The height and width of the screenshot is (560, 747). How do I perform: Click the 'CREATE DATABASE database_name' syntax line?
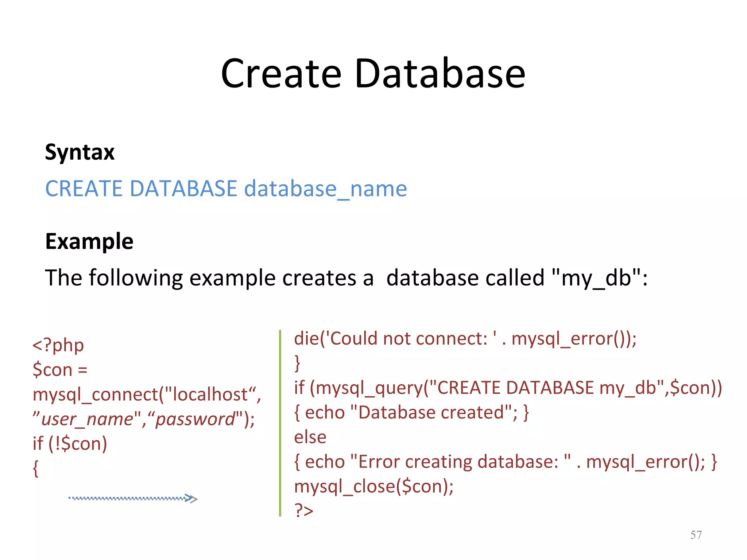click(226, 189)
